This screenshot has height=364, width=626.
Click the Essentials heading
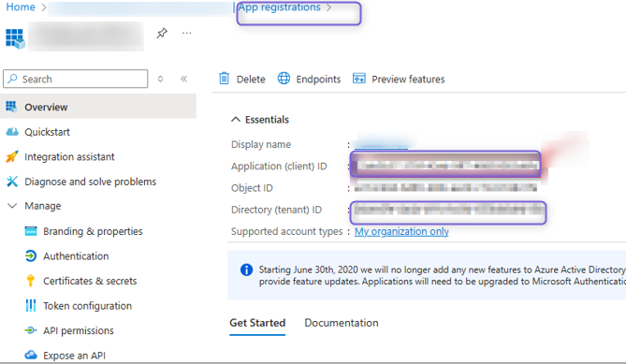(267, 120)
